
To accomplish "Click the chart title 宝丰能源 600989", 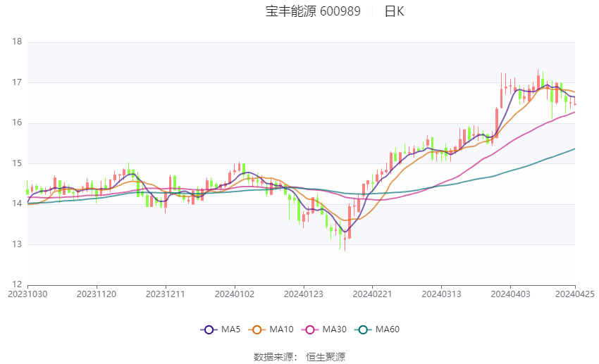I will [313, 11].
